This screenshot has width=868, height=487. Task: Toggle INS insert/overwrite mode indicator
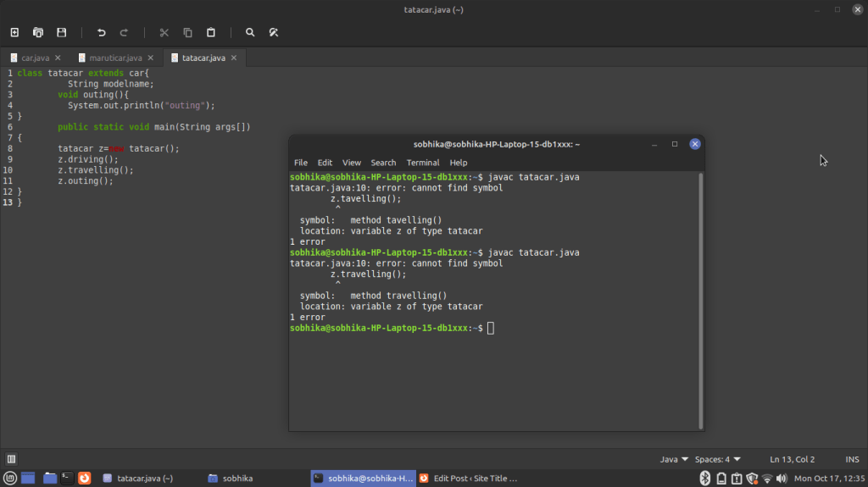tap(850, 459)
